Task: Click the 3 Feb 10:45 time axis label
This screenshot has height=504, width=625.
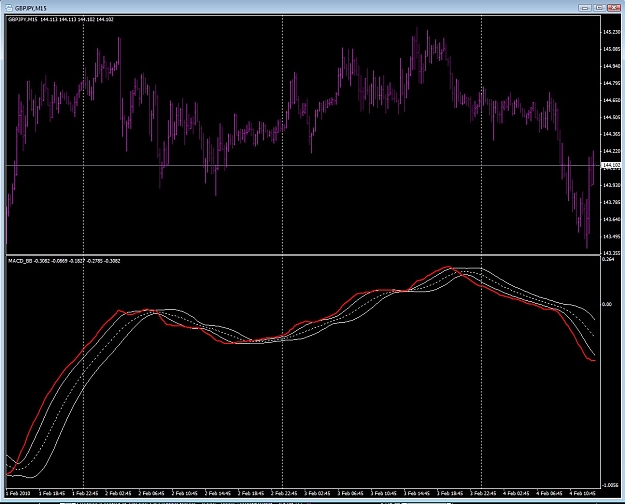Action: click(383, 494)
